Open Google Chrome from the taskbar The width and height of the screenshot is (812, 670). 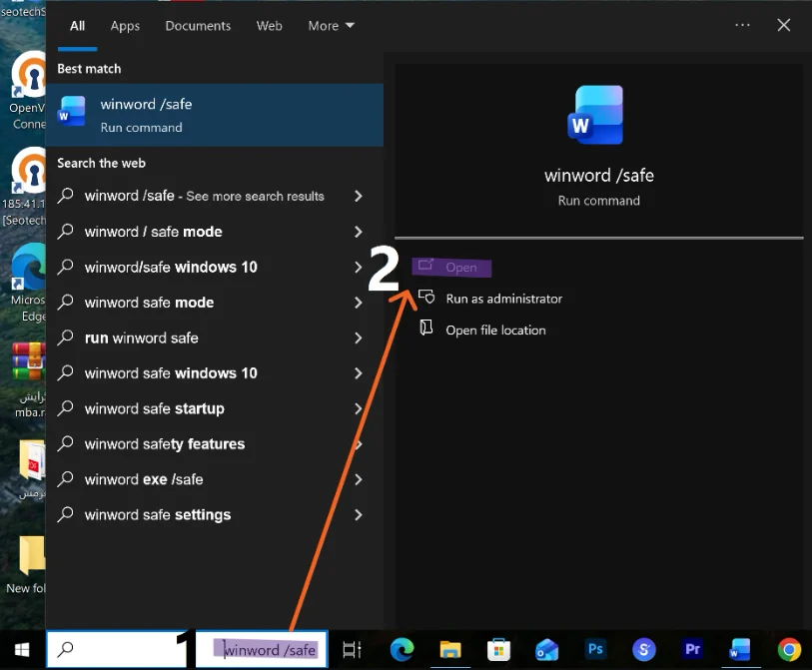click(x=789, y=649)
